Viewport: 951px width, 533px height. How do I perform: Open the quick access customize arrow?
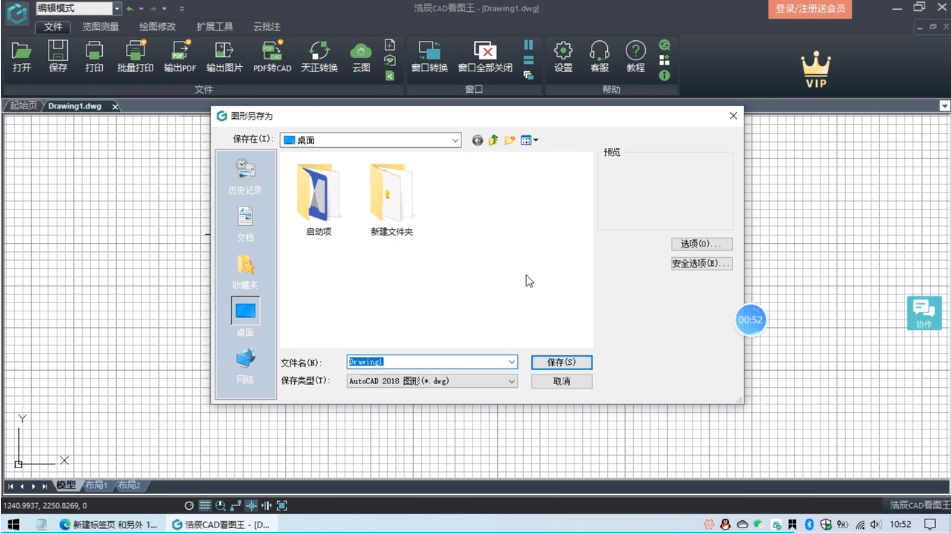[181, 8]
